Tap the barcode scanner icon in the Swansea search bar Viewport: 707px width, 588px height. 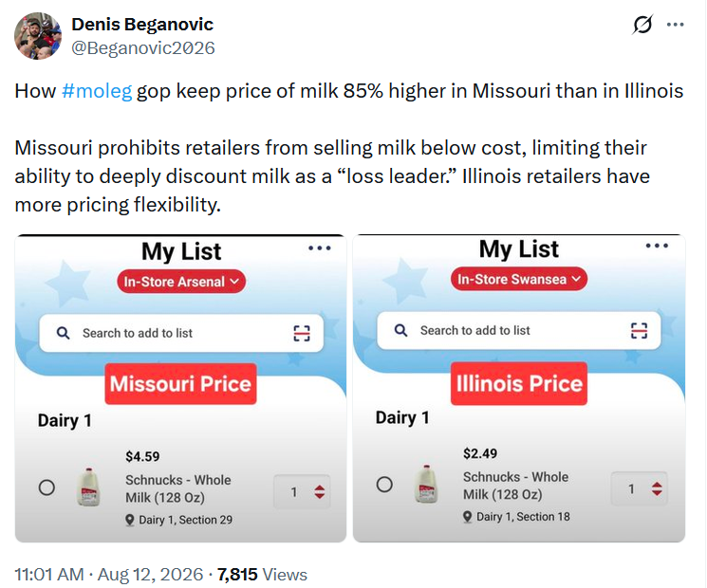(x=639, y=330)
